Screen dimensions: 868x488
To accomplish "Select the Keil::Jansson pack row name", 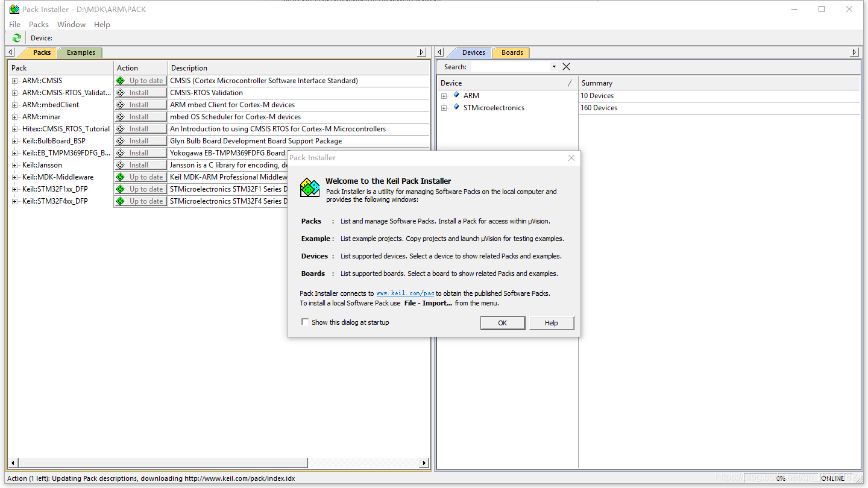I will pos(42,165).
